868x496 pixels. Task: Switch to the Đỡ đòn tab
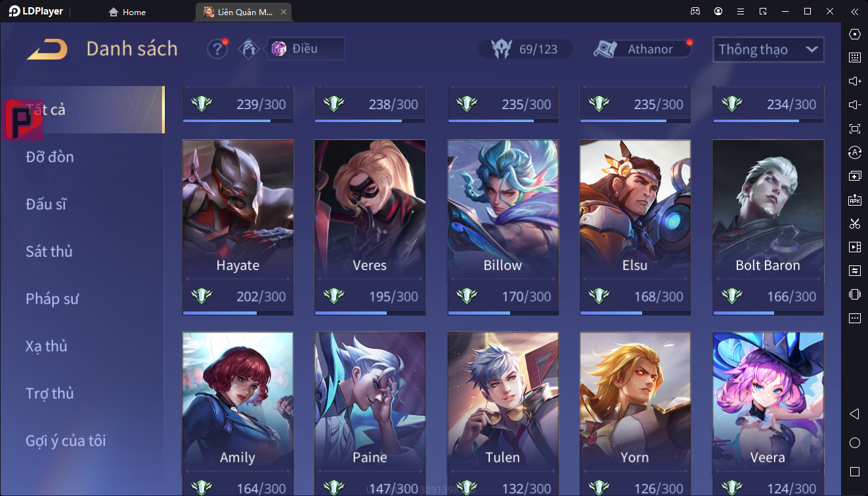click(50, 157)
